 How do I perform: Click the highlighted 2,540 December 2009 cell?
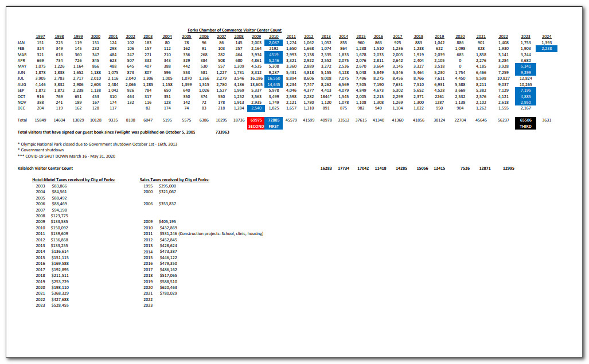[x=256, y=108]
